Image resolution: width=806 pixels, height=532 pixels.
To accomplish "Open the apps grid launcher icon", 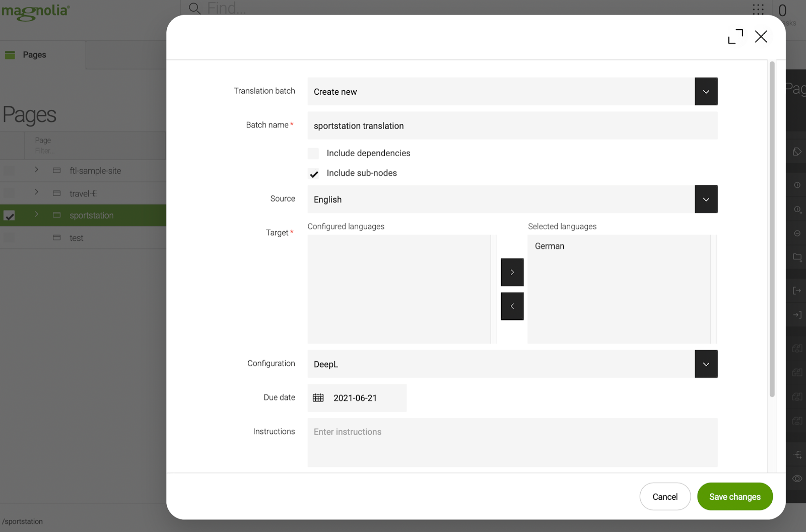I will 758,9.
